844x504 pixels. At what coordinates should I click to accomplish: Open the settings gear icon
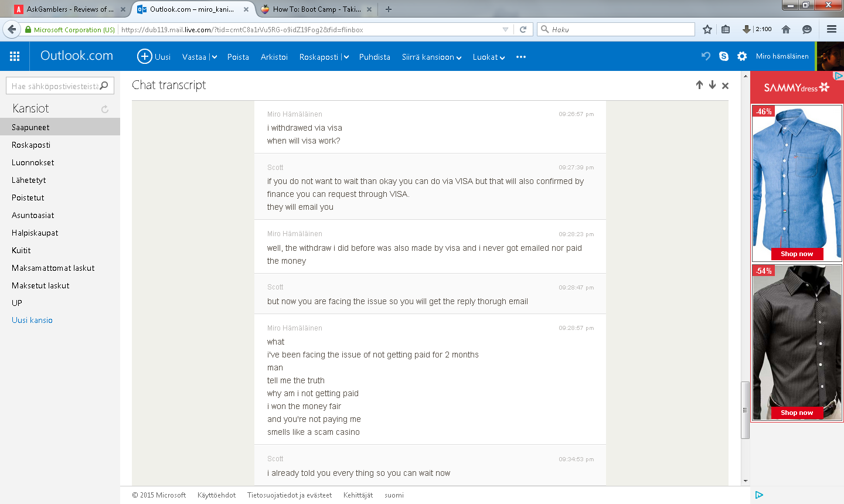pyautogui.click(x=742, y=56)
